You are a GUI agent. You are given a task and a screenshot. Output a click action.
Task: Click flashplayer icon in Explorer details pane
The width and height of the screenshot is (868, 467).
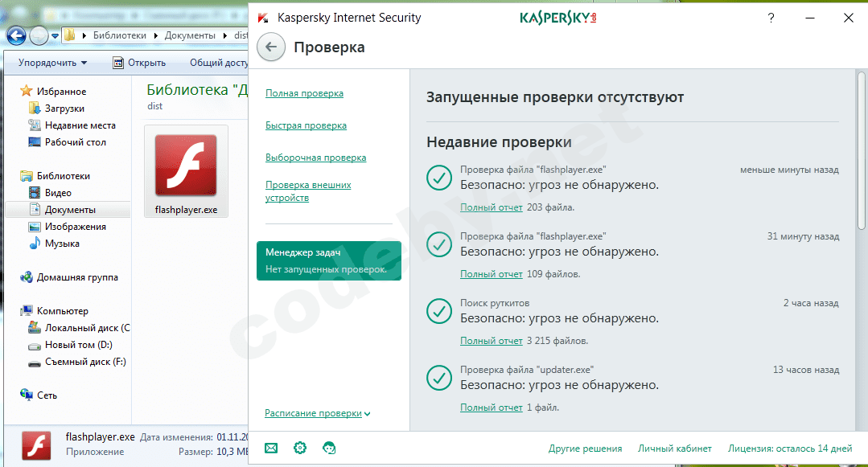35,444
